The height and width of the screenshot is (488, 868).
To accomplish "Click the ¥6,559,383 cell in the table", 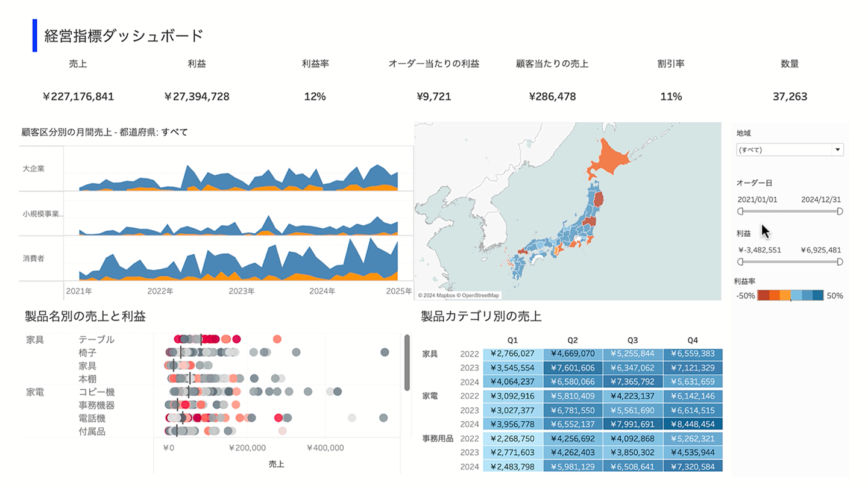I will tap(693, 354).
